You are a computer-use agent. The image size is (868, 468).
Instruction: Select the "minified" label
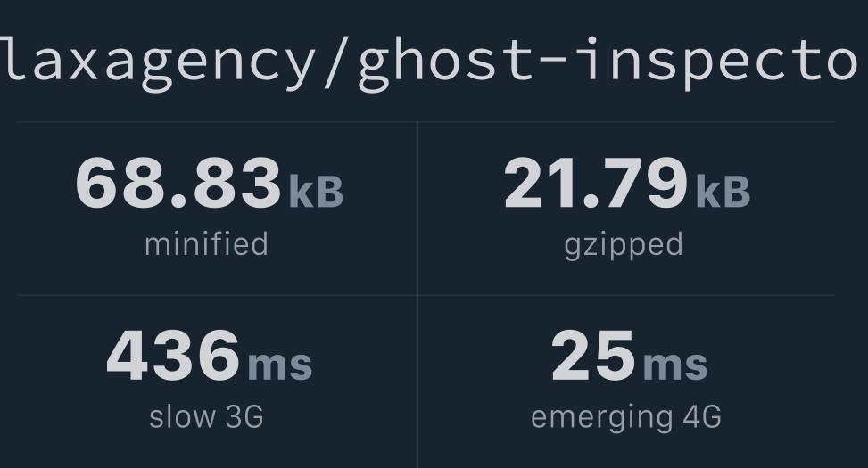coord(206,244)
